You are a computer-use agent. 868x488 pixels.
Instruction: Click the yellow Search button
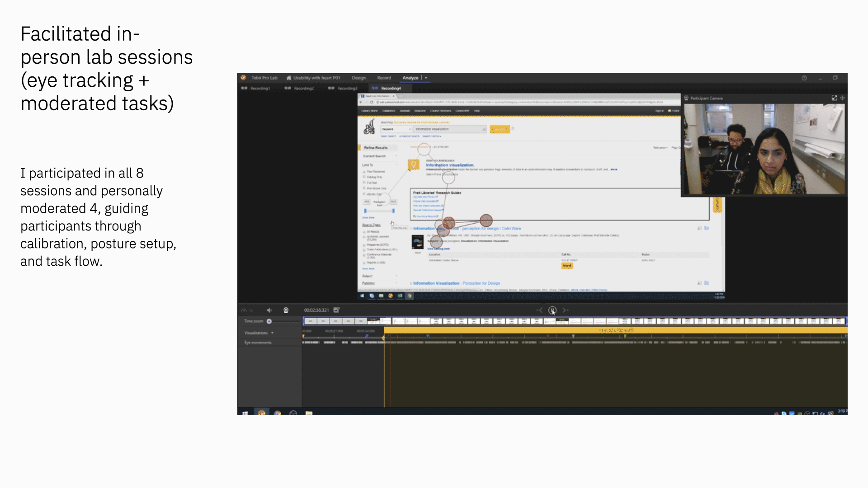(500, 129)
